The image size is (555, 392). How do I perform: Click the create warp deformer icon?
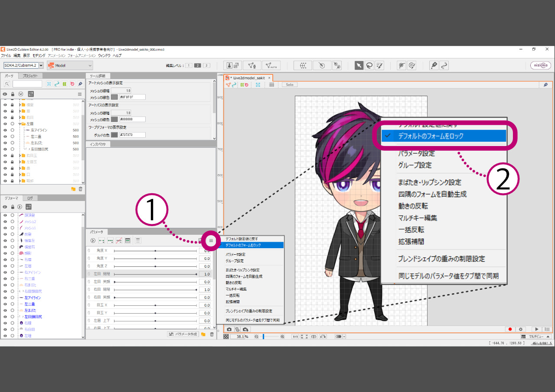pos(303,65)
